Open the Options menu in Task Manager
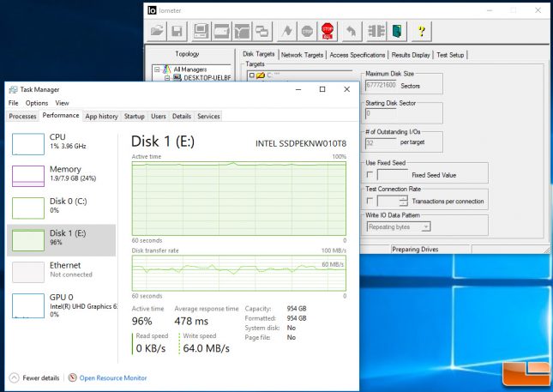553x392 pixels. (x=37, y=103)
